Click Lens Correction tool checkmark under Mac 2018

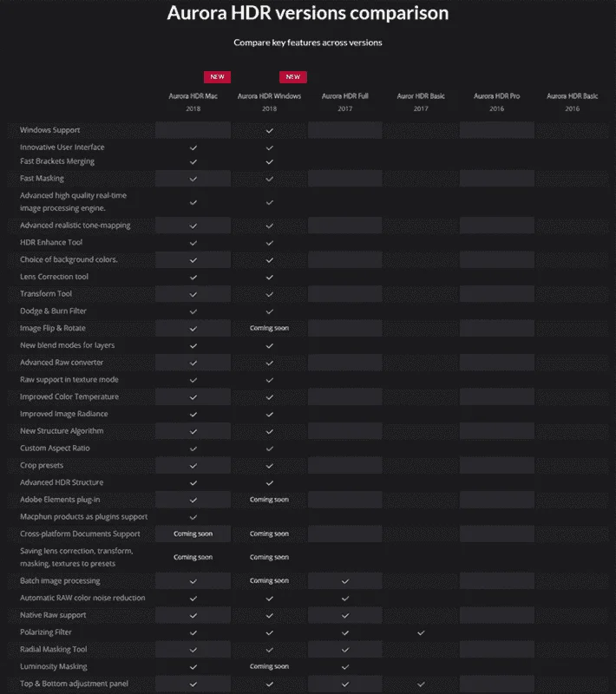[193, 277]
